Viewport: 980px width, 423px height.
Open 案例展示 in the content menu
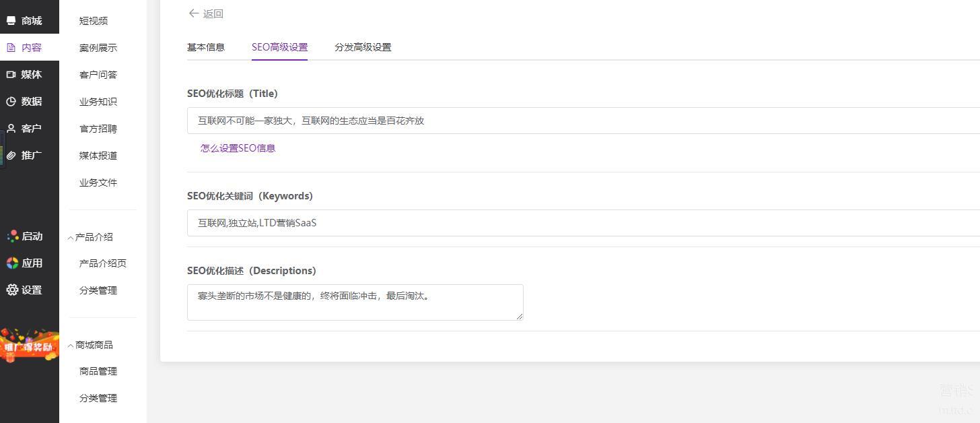98,48
